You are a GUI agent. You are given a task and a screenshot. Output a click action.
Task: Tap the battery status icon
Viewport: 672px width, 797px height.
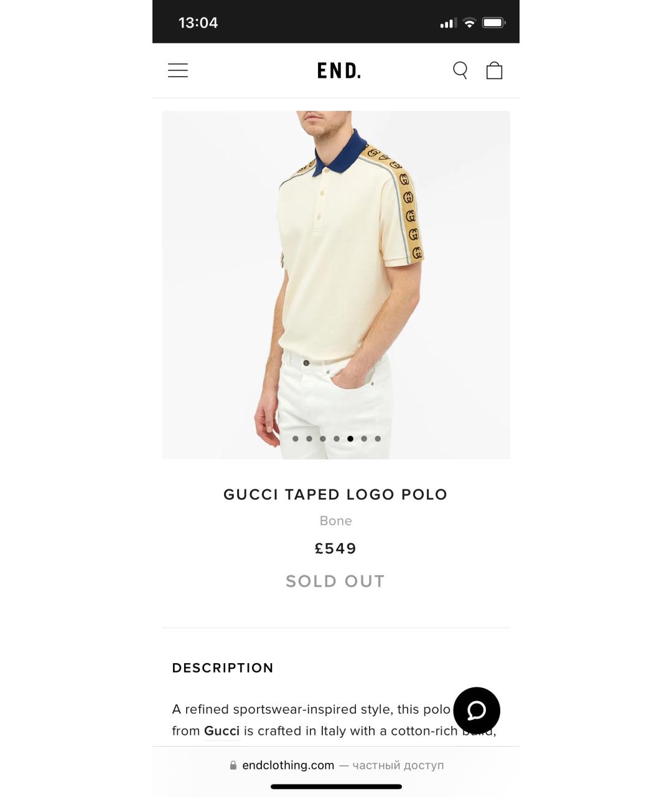coord(494,23)
